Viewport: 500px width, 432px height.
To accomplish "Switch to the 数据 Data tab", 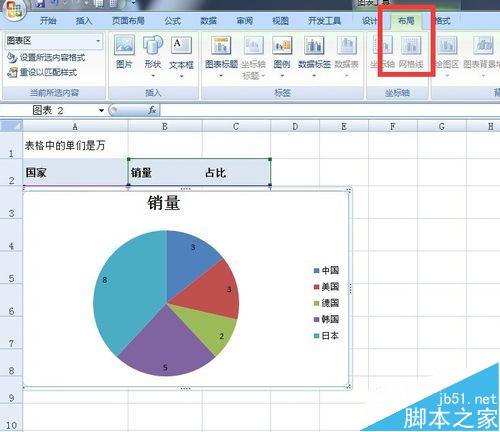I will point(209,21).
